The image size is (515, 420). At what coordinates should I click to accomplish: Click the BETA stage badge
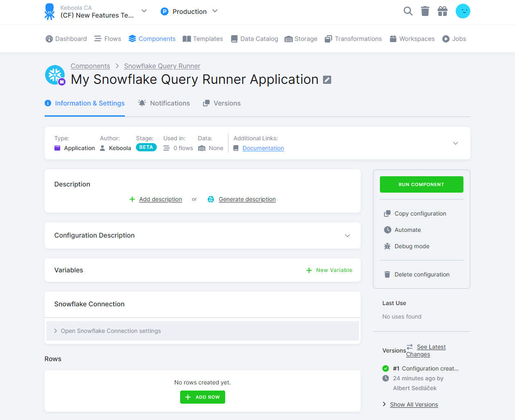click(x=146, y=147)
